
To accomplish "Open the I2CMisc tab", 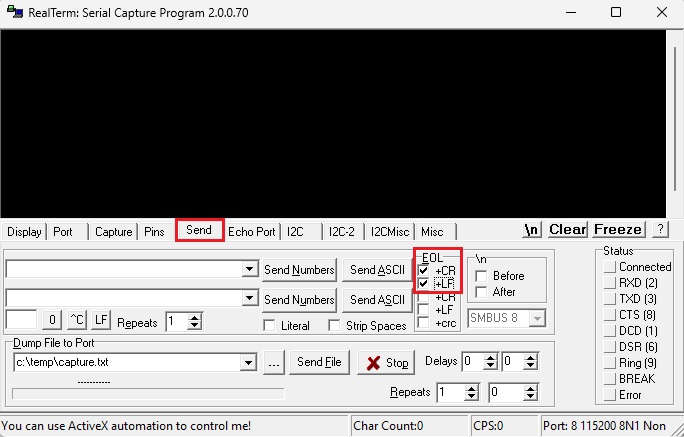I will [390, 232].
